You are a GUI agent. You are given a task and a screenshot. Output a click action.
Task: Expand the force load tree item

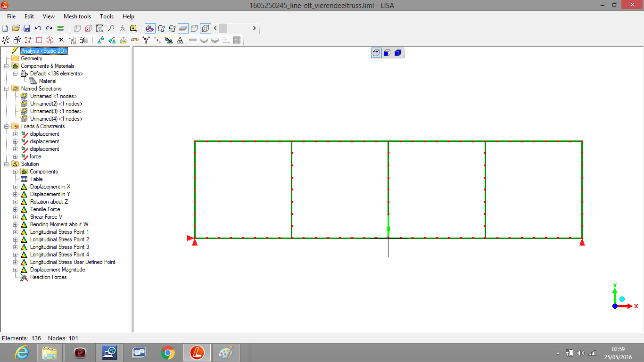(15, 156)
